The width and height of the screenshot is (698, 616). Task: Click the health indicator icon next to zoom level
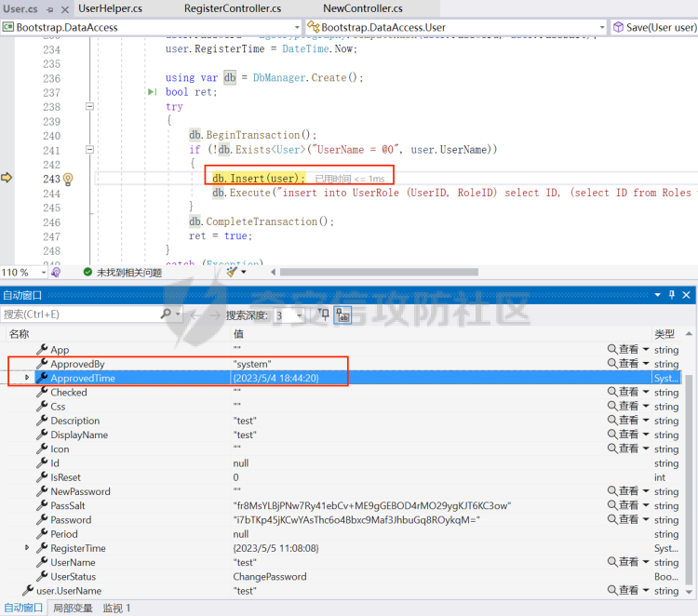56,273
